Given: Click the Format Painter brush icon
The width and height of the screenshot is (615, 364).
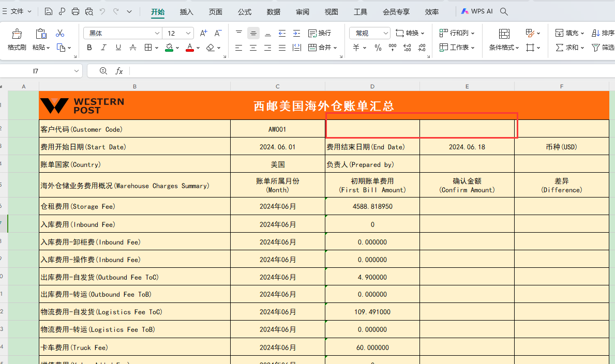Looking at the screenshot, I should pos(17,34).
